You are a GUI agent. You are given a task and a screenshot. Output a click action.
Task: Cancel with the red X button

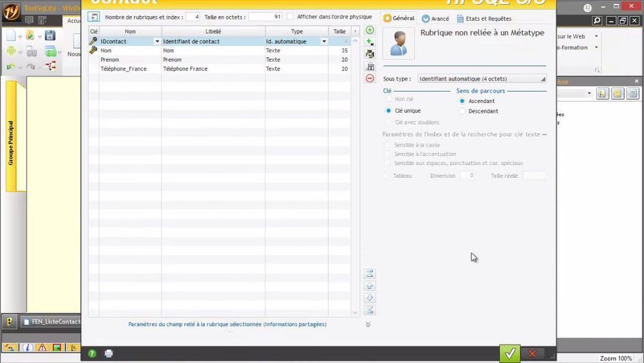click(533, 353)
